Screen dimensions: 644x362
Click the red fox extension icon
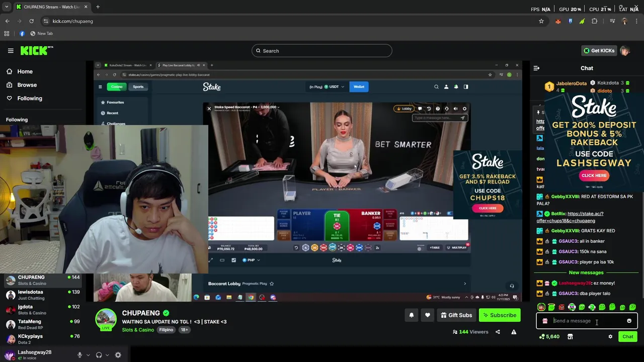pos(558,21)
